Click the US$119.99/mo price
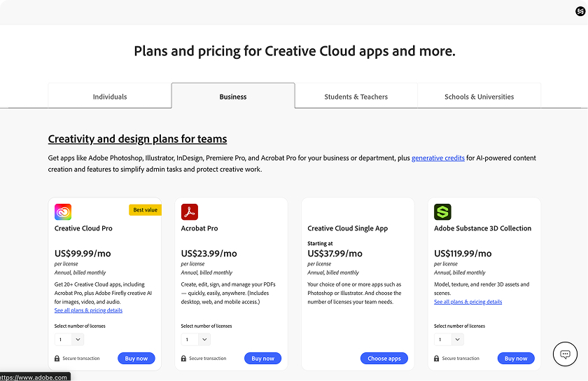This screenshot has width=588, height=381. coord(463,254)
